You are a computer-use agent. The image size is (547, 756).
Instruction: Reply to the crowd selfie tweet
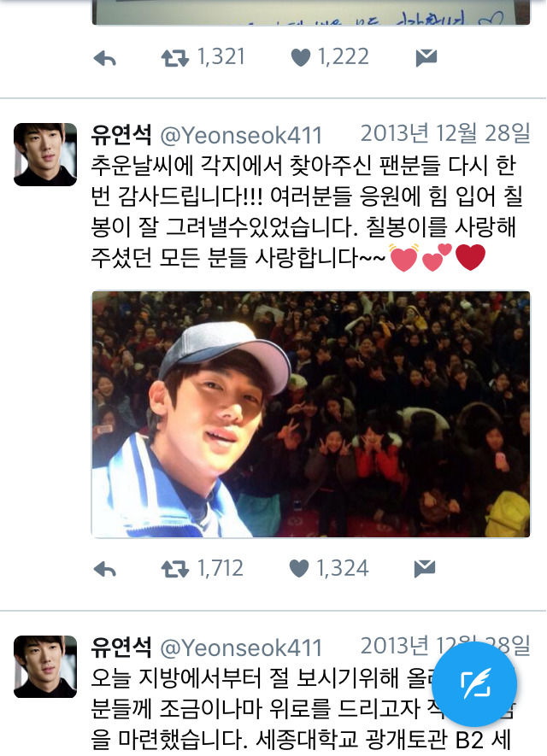coord(104,570)
